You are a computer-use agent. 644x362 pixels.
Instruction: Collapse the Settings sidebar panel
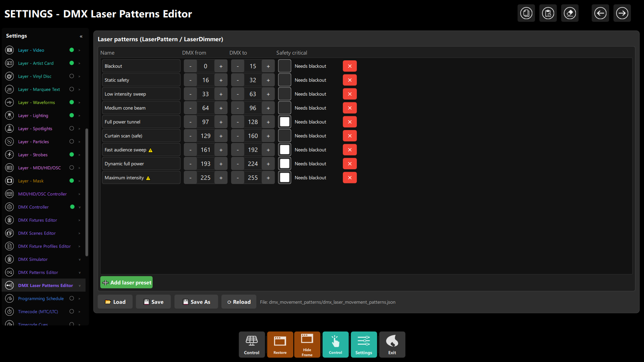pos(81,36)
